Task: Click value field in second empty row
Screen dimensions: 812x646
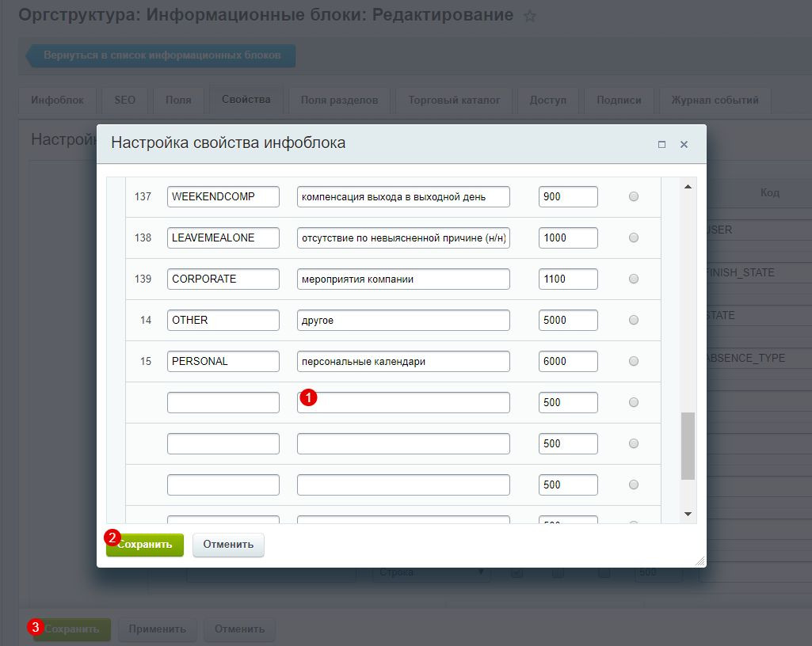Action: pyautogui.click(x=403, y=443)
